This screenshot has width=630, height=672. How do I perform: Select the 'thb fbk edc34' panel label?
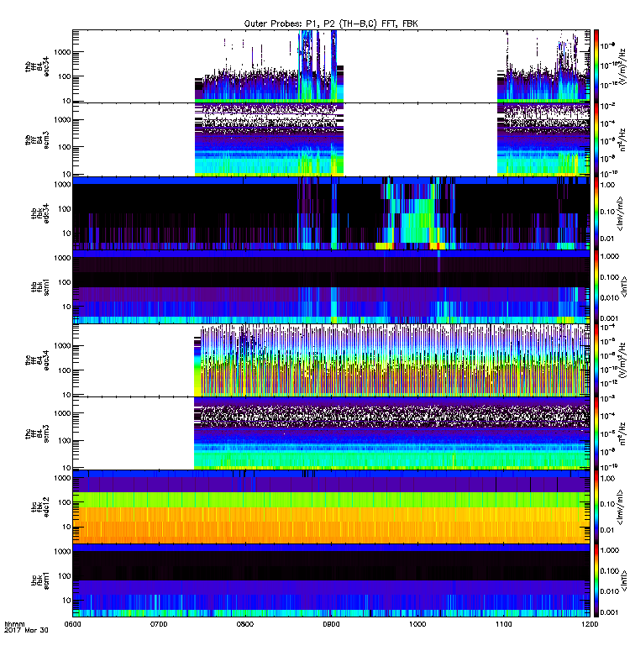click(x=39, y=213)
